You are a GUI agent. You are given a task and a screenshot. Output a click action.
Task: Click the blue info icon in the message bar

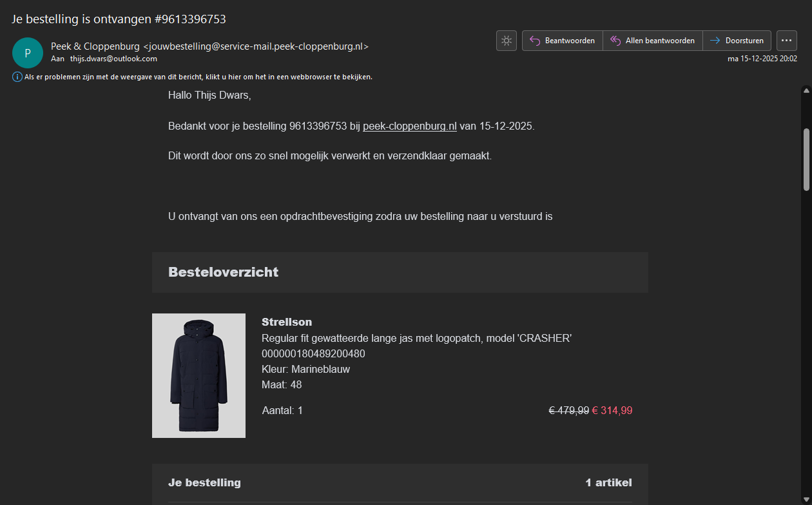[x=17, y=77]
